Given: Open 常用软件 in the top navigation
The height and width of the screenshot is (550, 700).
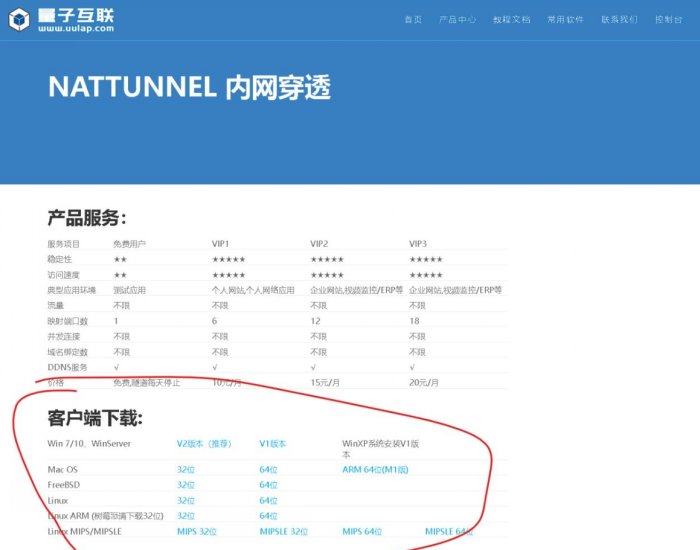Looking at the screenshot, I should point(566,20).
